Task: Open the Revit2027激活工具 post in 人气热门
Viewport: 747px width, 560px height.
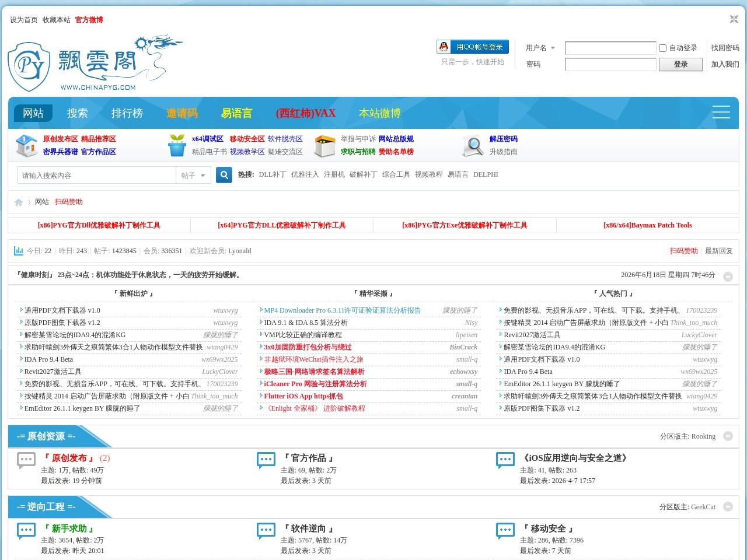Action: [x=532, y=335]
